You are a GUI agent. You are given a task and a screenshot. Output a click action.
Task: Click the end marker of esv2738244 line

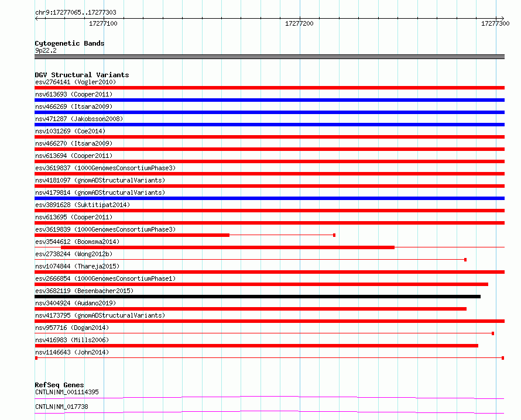coord(465,260)
